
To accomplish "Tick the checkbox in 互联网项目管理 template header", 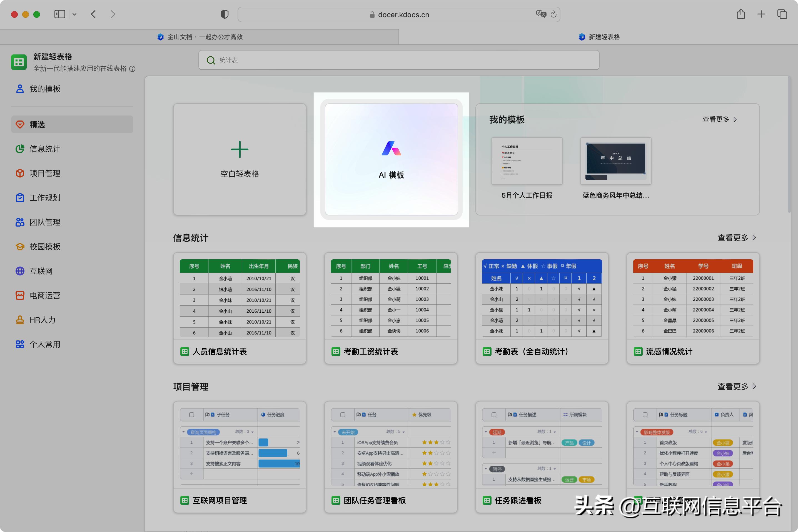I will pyautogui.click(x=192, y=414).
